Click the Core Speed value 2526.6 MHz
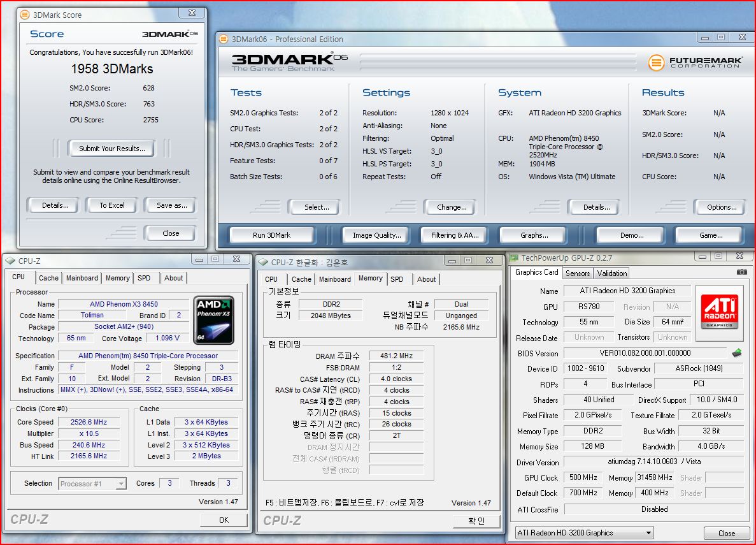Viewport: 756px width, 545px height. point(89,422)
